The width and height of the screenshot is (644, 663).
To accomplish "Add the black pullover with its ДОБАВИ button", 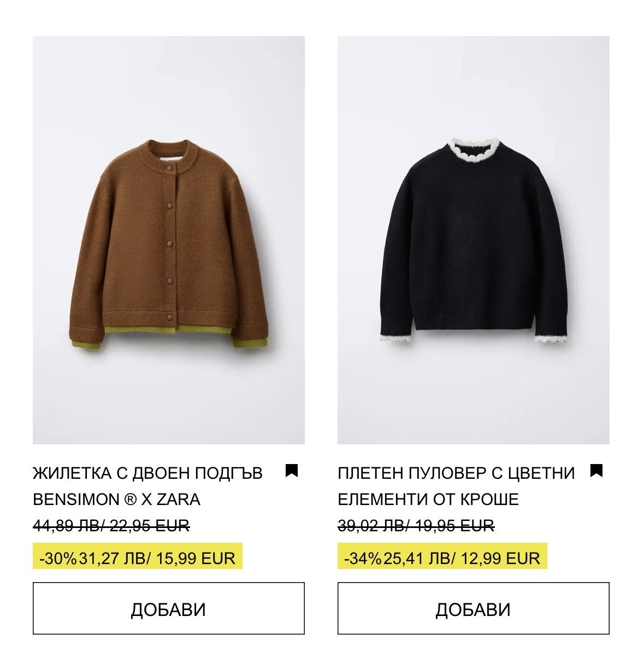I will click(x=474, y=608).
